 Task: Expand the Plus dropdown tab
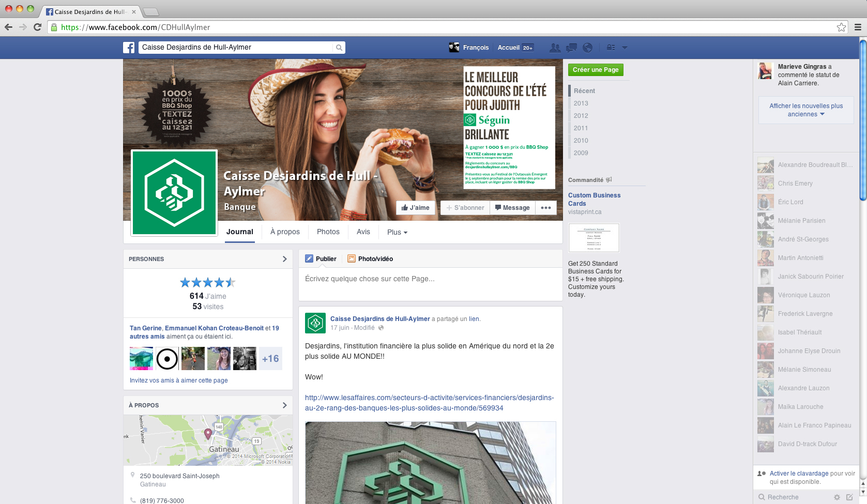point(397,233)
